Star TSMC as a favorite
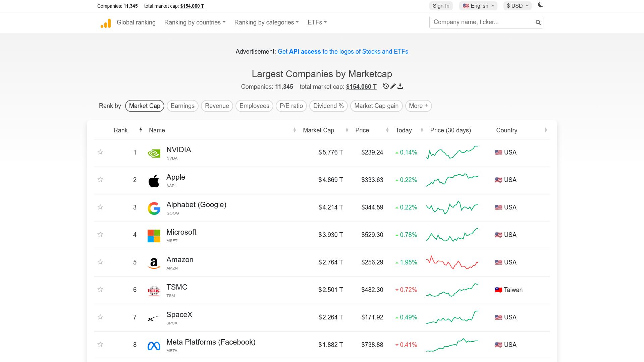This screenshot has width=644, height=362. coord(100,289)
